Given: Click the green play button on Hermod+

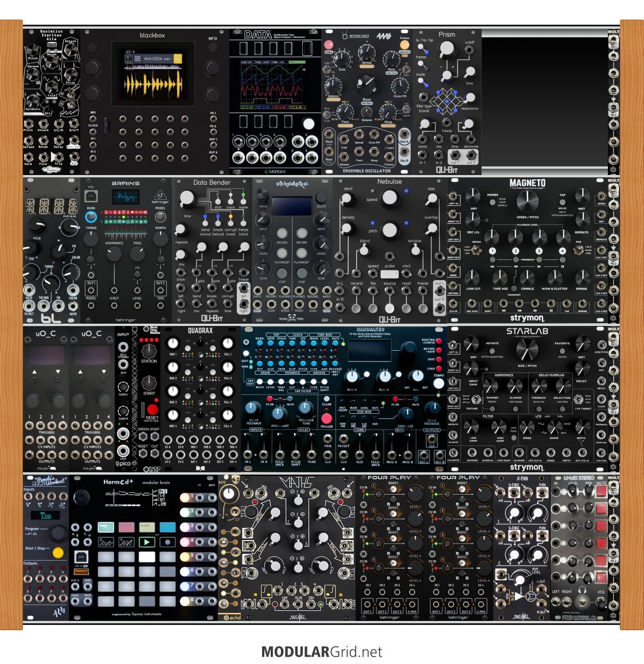Looking at the screenshot, I should (147, 542).
